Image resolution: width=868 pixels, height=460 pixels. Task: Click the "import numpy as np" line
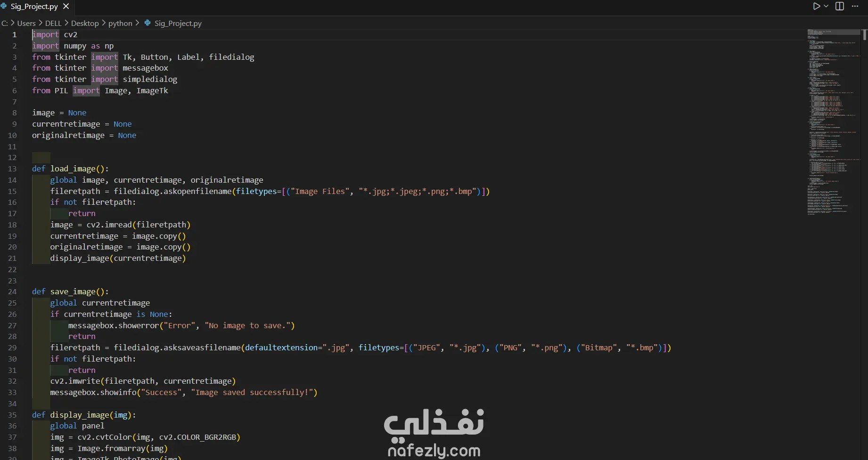pos(73,46)
